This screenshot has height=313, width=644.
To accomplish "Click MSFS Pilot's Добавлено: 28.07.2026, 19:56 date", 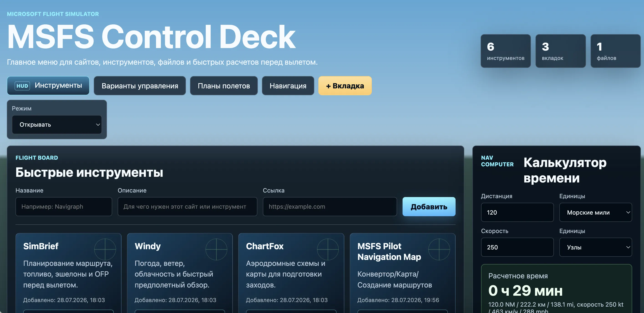I will click(x=398, y=300).
